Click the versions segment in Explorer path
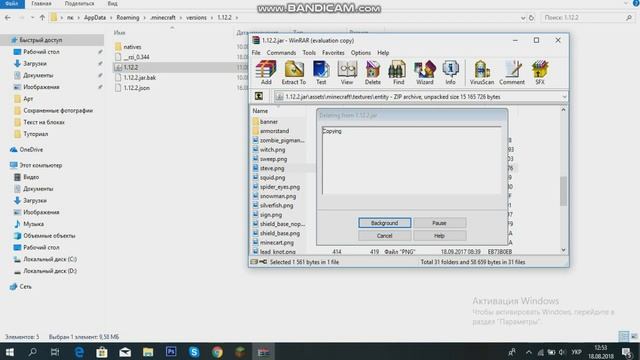 [x=196, y=18]
